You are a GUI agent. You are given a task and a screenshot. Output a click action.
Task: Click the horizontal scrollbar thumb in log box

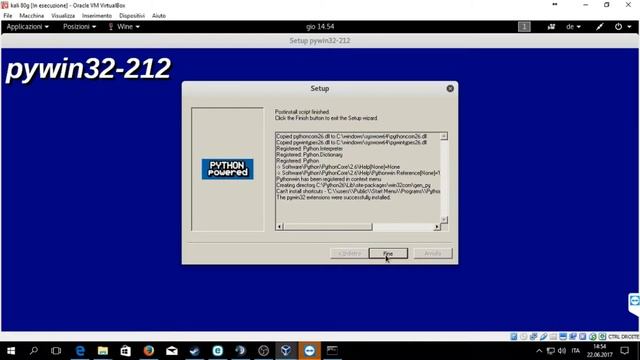[x=328, y=227]
